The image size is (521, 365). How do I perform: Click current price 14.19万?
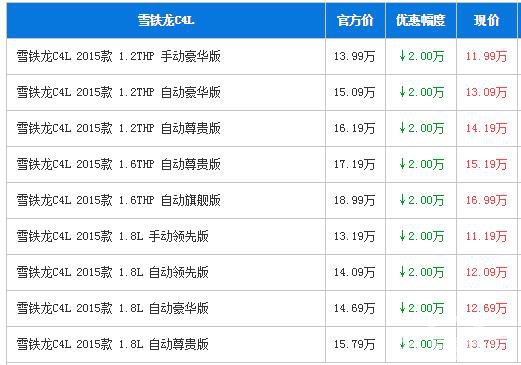(x=486, y=128)
